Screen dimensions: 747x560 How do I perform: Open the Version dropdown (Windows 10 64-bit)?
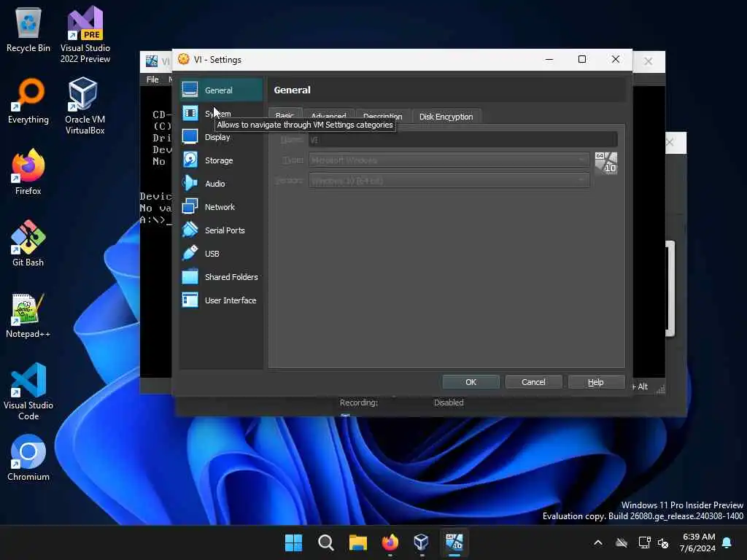point(449,181)
